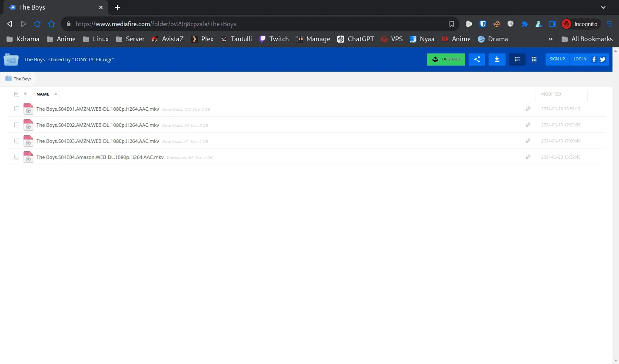The width and height of the screenshot is (619, 364).
Task: Open the All Bookmarks folder
Action: 587,39
